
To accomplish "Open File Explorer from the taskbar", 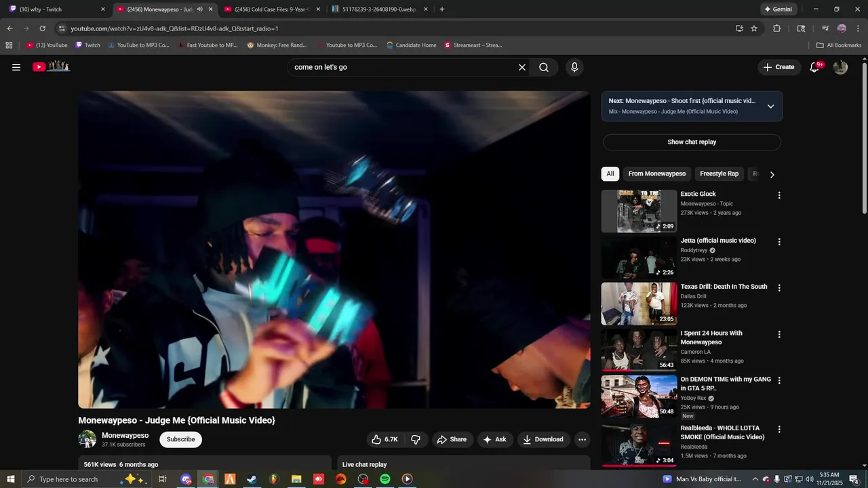I will (296, 479).
